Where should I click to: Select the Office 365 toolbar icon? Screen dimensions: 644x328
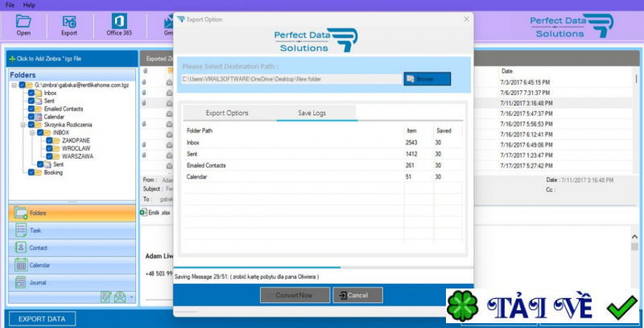click(x=119, y=21)
